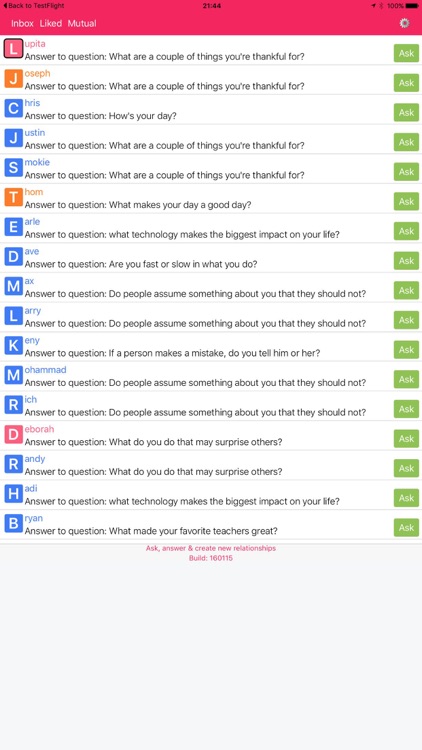Image resolution: width=422 pixels, height=750 pixels.
Task: Tap Keny's blue K avatar
Action: [x=13, y=345]
